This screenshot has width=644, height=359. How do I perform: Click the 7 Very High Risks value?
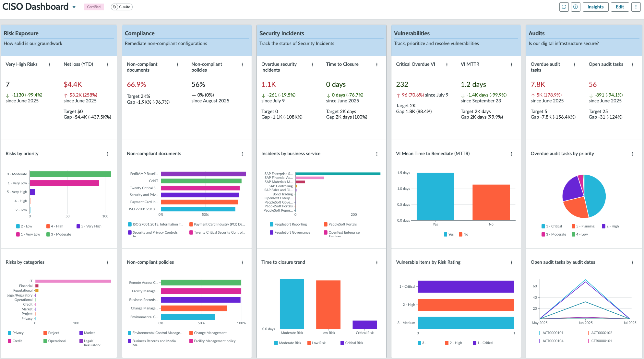point(8,85)
